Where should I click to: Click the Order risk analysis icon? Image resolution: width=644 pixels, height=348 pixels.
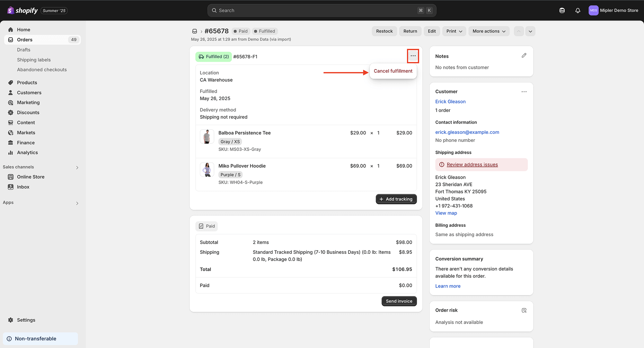524,310
